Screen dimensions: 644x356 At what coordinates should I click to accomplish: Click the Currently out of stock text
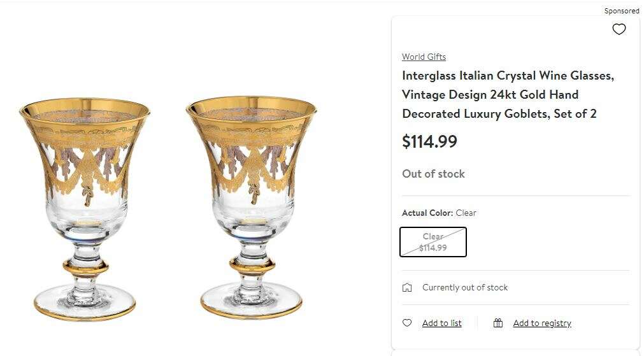[x=465, y=288]
